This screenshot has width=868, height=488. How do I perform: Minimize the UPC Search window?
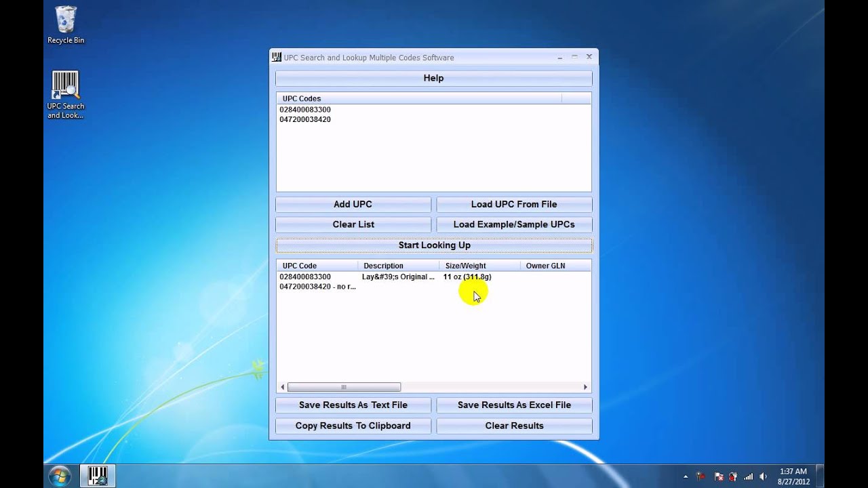(560, 57)
